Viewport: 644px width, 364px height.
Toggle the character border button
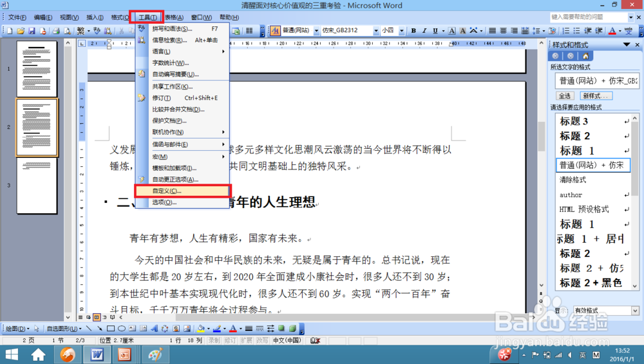[452, 31]
